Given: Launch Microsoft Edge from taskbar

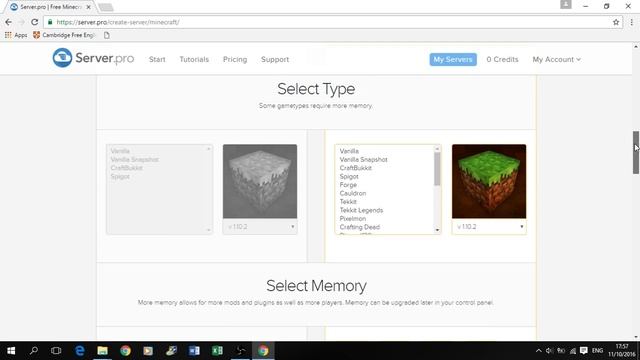Looking at the screenshot, I should (x=80, y=351).
